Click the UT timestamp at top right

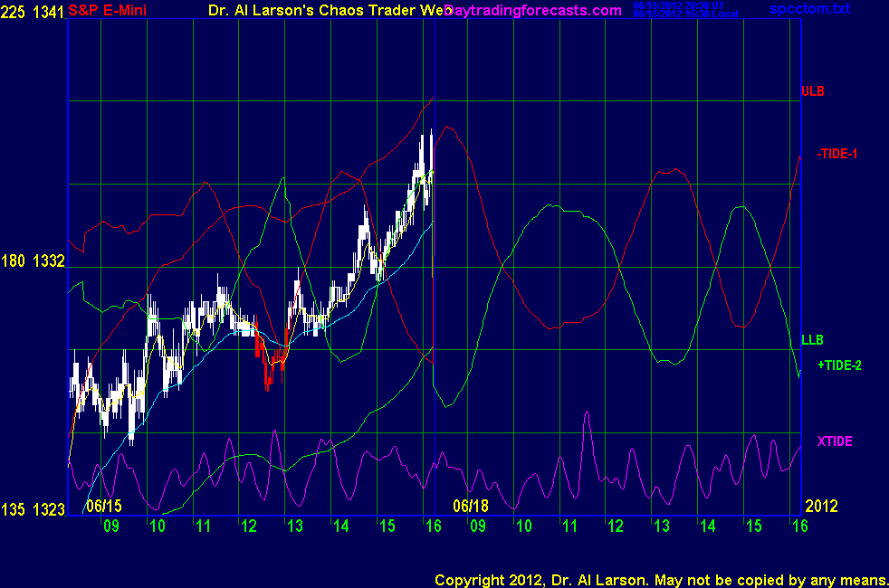[686, 5]
